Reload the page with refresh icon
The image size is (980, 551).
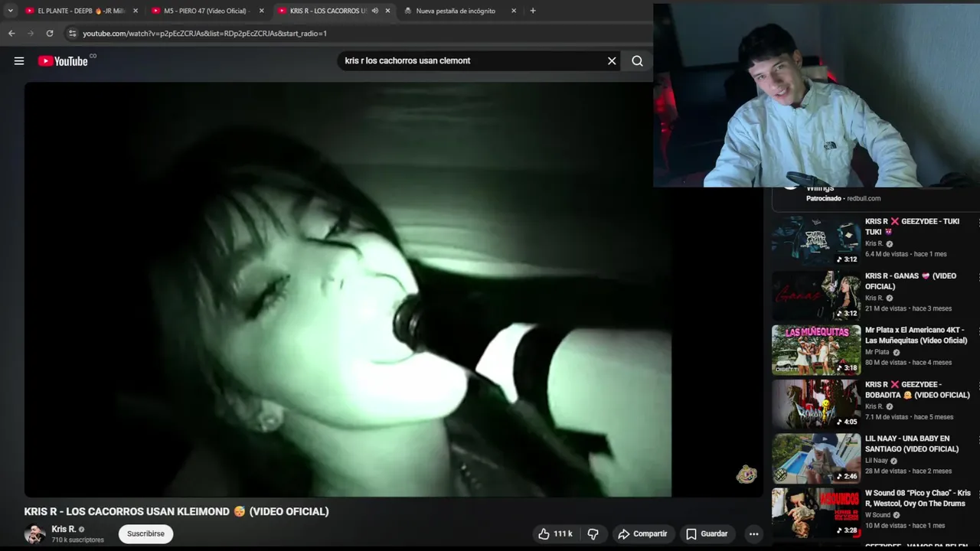(x=50, y=34)
